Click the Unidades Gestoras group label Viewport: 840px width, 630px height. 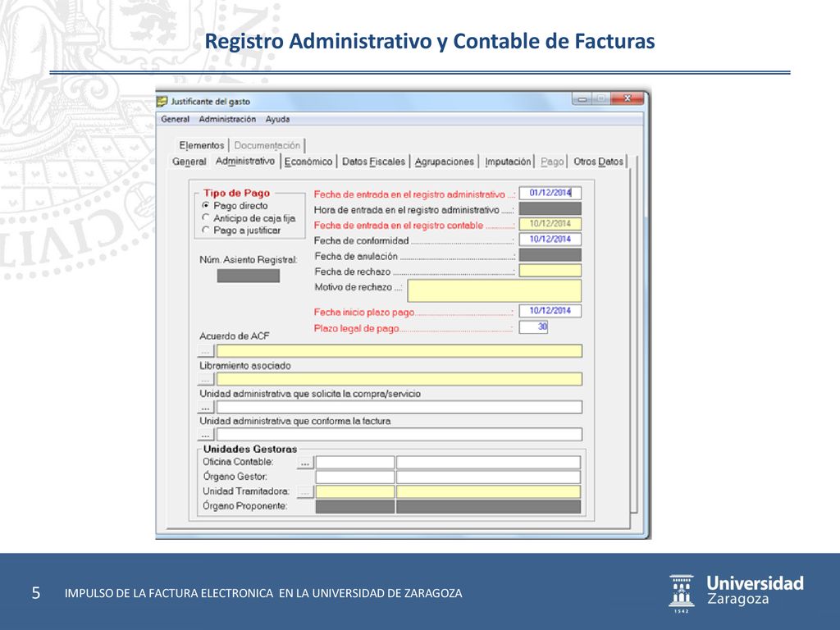click(x=249, y=449)
